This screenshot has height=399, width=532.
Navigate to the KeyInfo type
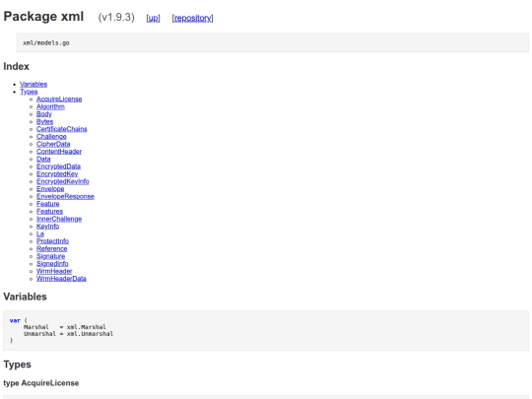point(47,226)
